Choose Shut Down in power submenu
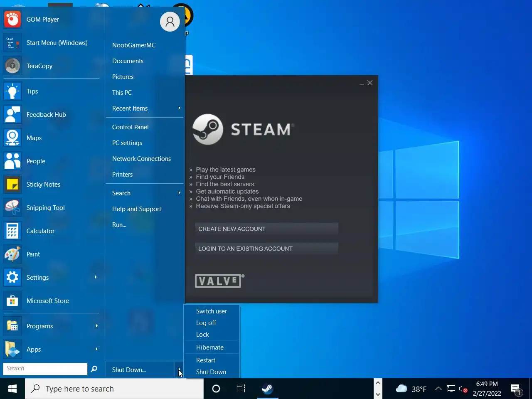The height and width of the screenshot is (399, 532). (x=212, y=372)
